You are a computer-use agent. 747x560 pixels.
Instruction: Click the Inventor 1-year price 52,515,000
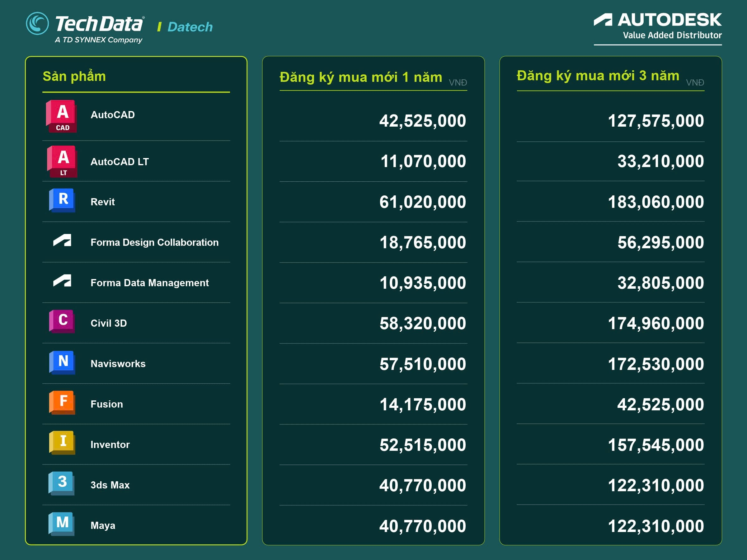(423, 445)
